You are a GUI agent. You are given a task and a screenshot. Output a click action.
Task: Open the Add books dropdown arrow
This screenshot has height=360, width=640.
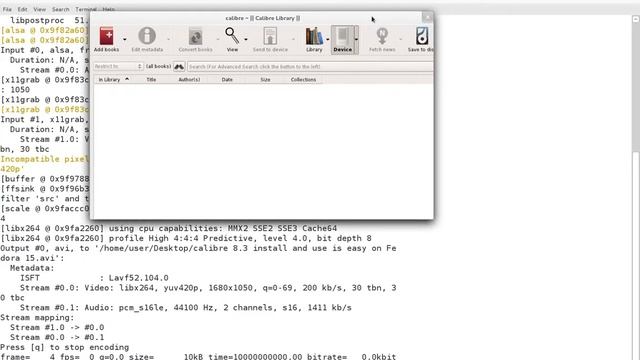click(x=124, y=39)
